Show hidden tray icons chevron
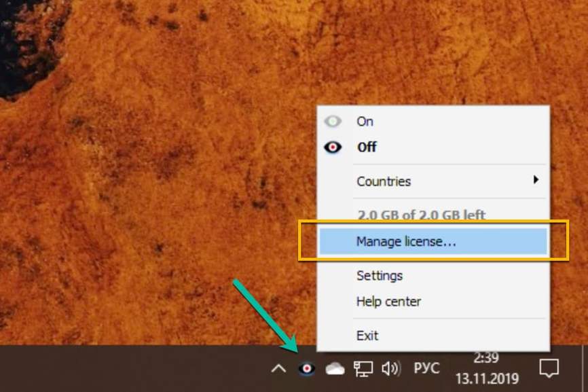The image size is (588, 392). click(278, 369)
